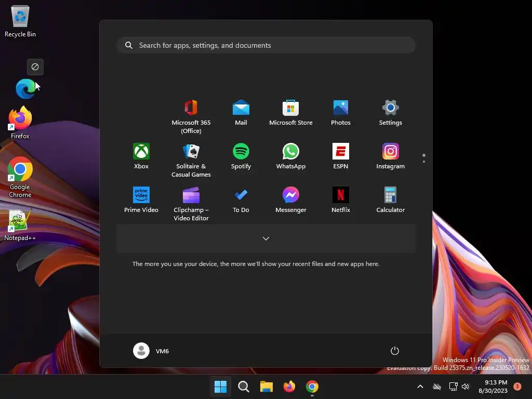Image resolution: width=532 pixels, height=399 pixels.
Task: Open Solitaire & Casual Games
Action: 191,160
